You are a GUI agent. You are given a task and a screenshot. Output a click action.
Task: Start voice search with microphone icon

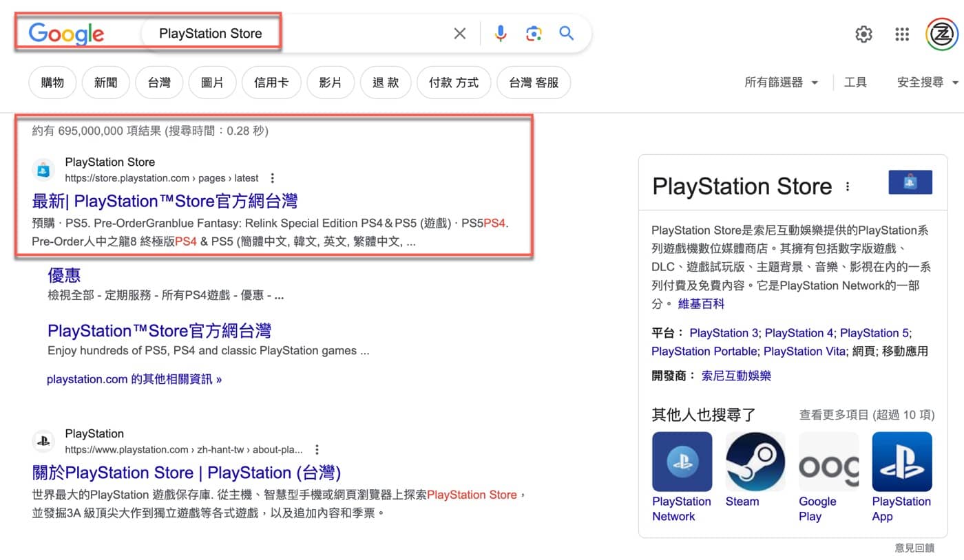point(501,33)
